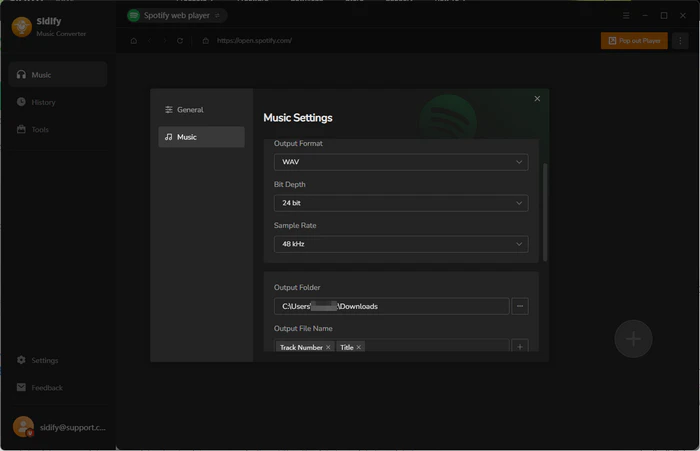Click the Feedback envelope icon
This screenshot has height=451, width=700.
click(x=21, y=387)
